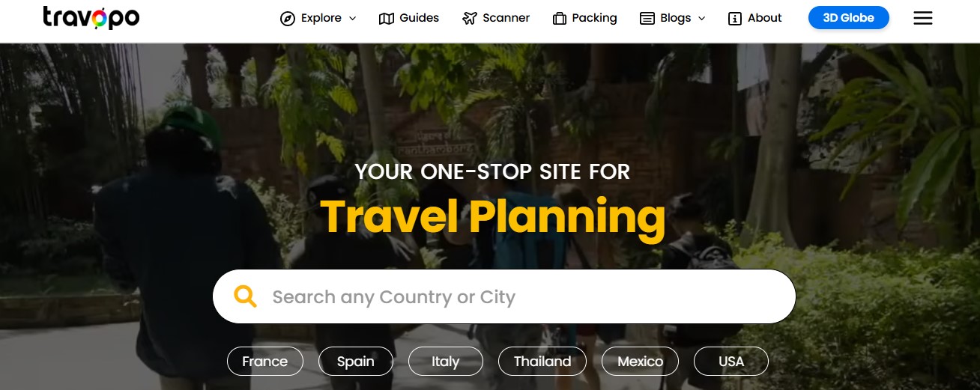This screenshot has width=980, height=390.
Task: Choose the Thailand quick link
Action: pos(542,362)
